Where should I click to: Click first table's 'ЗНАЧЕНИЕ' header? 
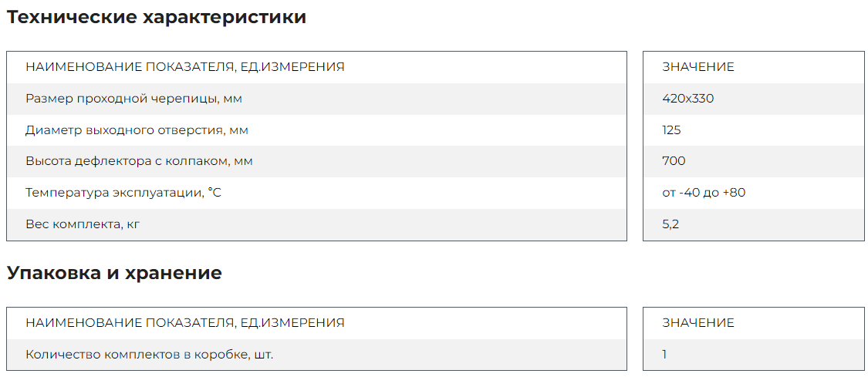[x=698, y=67]
